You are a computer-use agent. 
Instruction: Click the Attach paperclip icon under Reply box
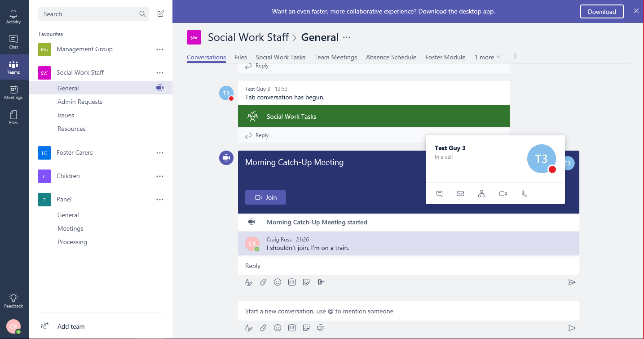(263, 282)
